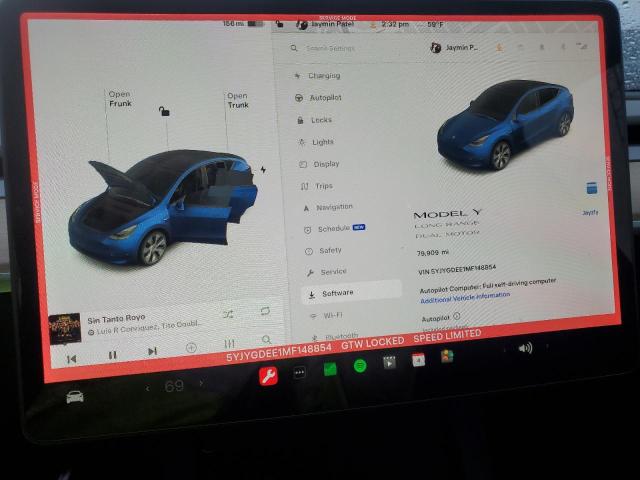Image resolution: width=640 pixels, height=480 pixels.
Task: Tap the Sin Tanto Royo song title
Action: pyautogui.click(x=116, y=319)
